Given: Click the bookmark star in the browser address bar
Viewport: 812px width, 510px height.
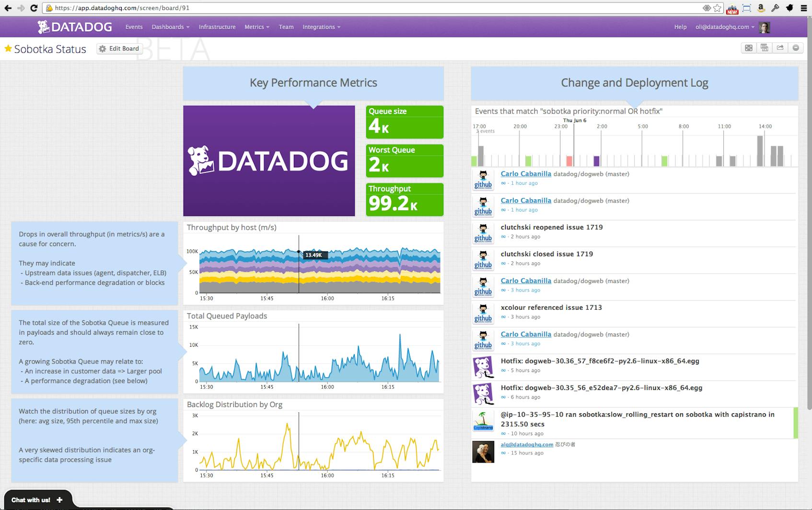Looking at the screenshot, I should 718,8.
